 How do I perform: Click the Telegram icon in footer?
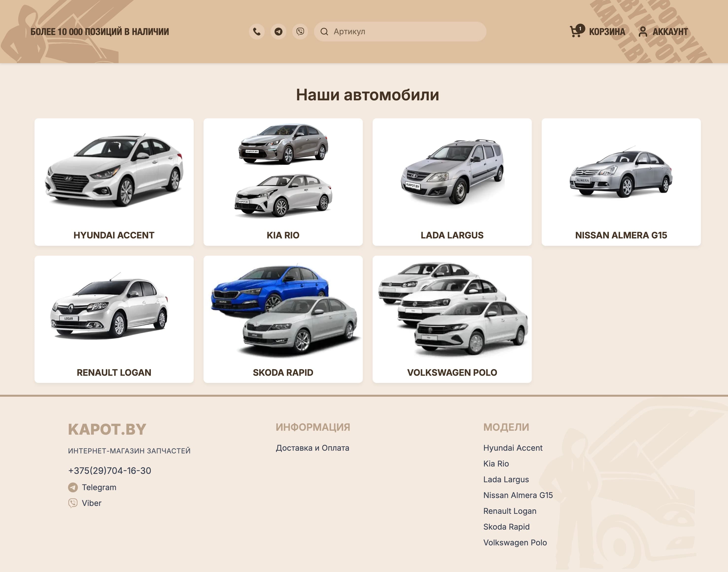[x=73, y=487]
